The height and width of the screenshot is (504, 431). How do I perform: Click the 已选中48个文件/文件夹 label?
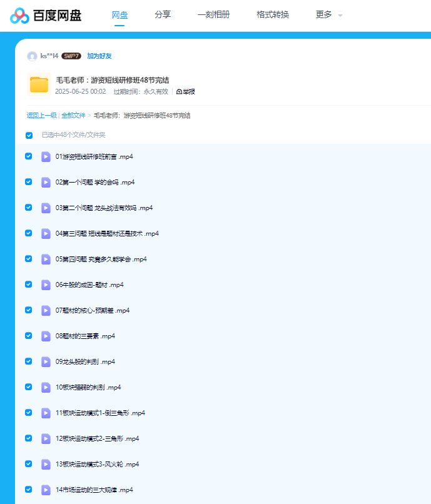click(74, 135)
